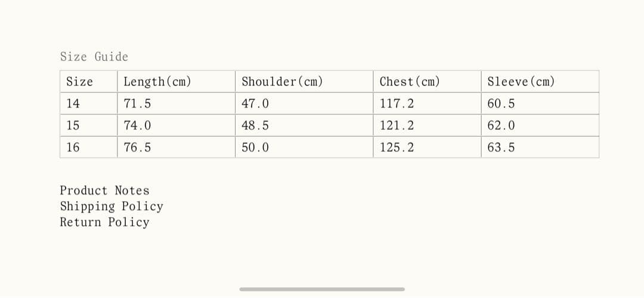Tap the 71.5 length value
Viewport: 644px width, 298px height.
coord(137,104)
